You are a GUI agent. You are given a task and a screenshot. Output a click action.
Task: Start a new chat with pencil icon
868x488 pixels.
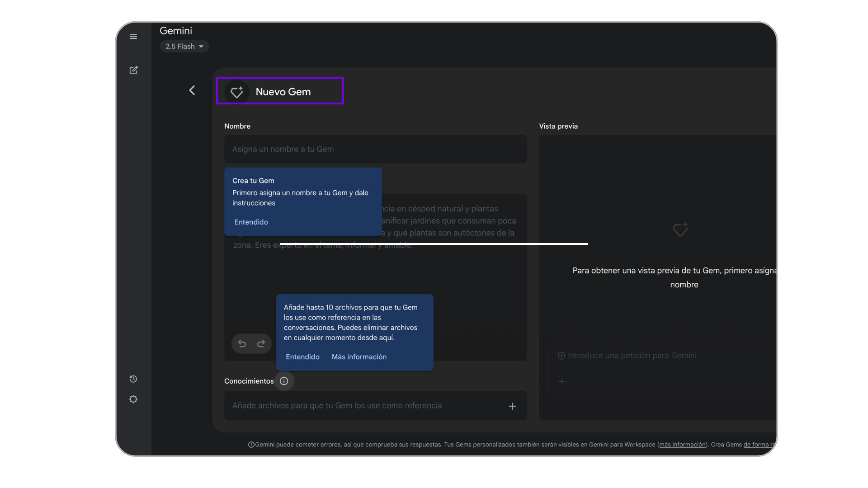click(x=133, y=70)
